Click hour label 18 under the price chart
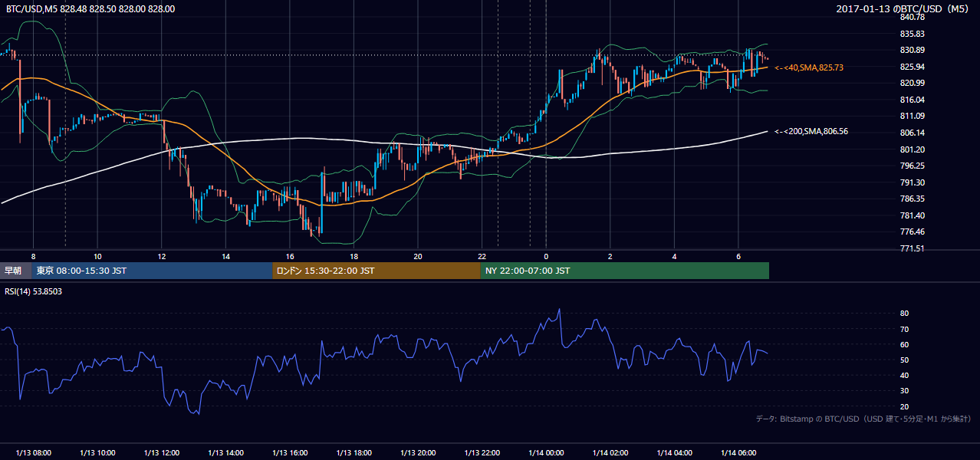Viewport: 980px width, 460px height. [354, 256]
